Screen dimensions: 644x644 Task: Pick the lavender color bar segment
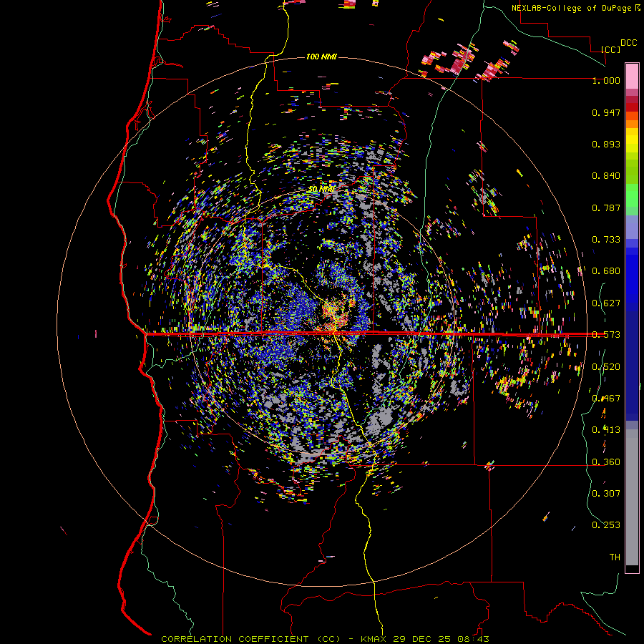[x=632, y=227]
